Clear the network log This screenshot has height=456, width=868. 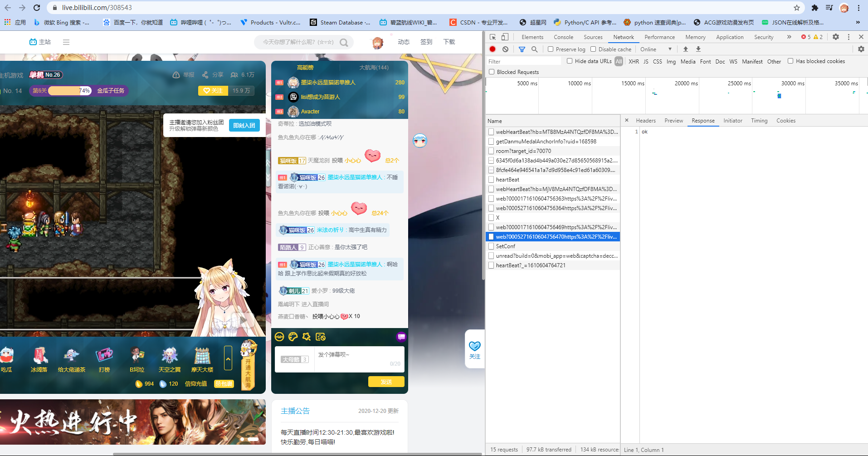click(505, 49)
